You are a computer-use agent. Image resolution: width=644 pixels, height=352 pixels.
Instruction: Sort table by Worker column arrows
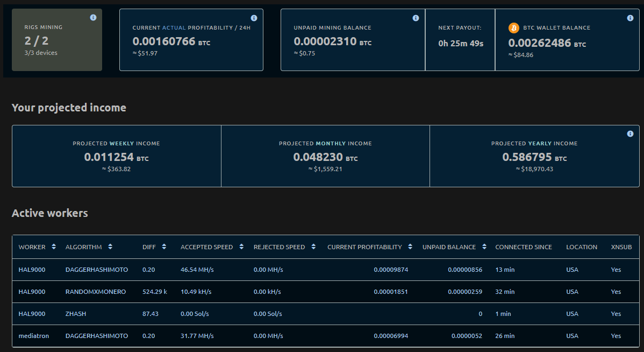tap(53, 247)
